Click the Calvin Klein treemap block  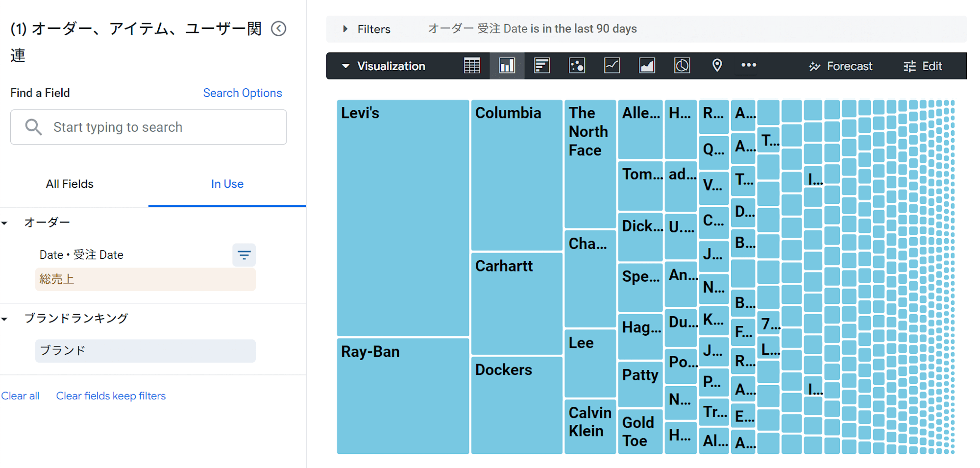tap(590, 427)
